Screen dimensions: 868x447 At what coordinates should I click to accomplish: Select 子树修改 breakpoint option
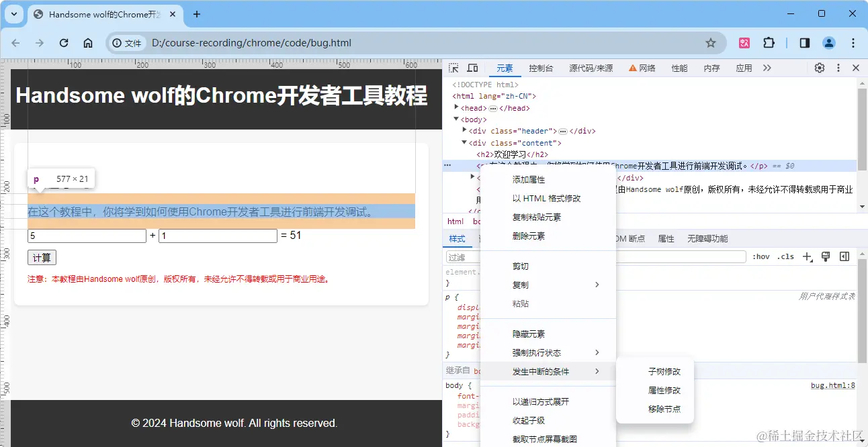coord(655,371)
